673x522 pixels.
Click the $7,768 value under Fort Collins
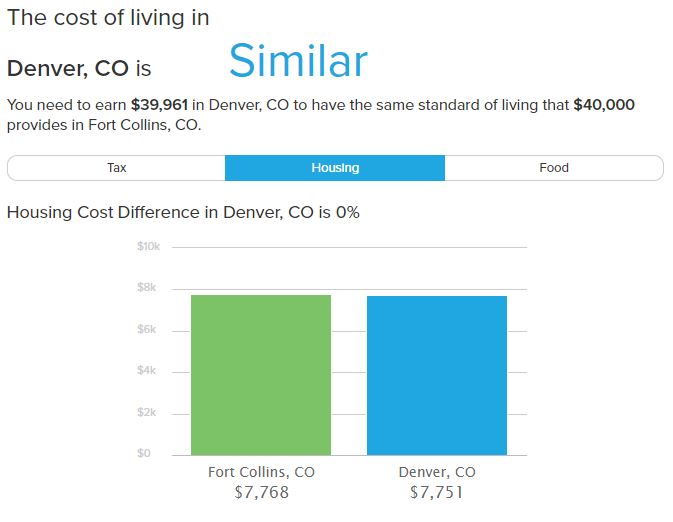(261, 492)
